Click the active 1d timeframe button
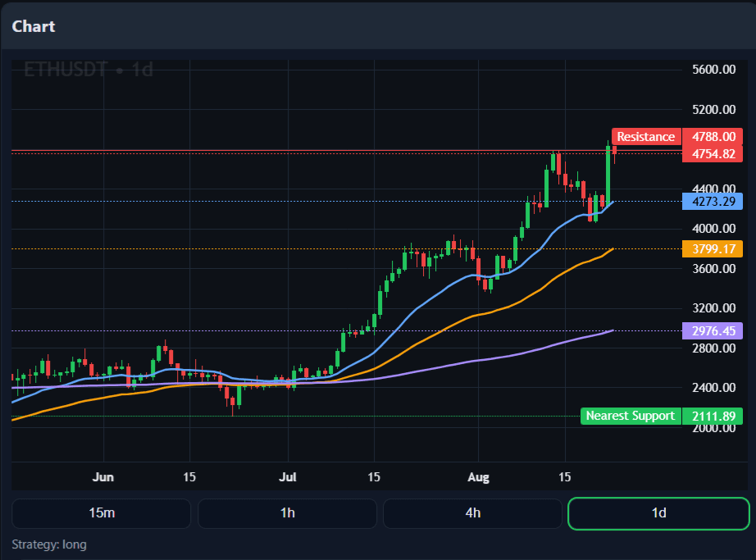Viewport: 756px width, 560px height. (658, 513)
